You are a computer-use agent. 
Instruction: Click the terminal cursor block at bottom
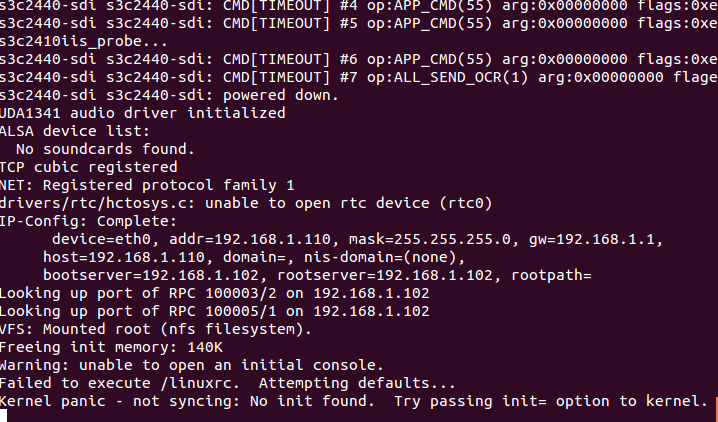point(4,417)
